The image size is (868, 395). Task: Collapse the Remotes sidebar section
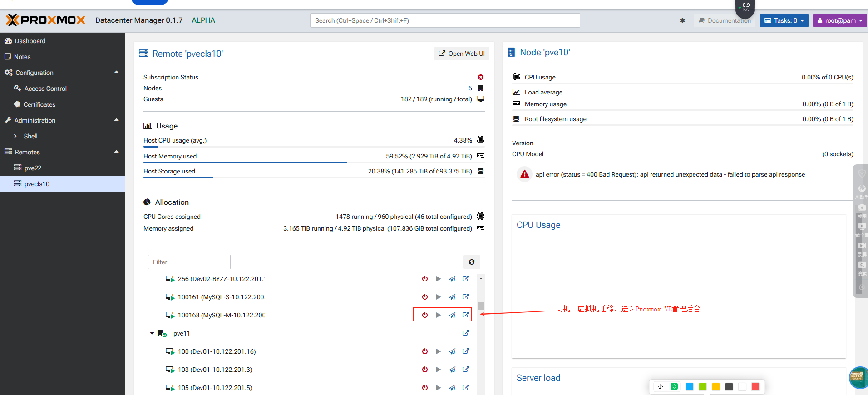[117, 152]
